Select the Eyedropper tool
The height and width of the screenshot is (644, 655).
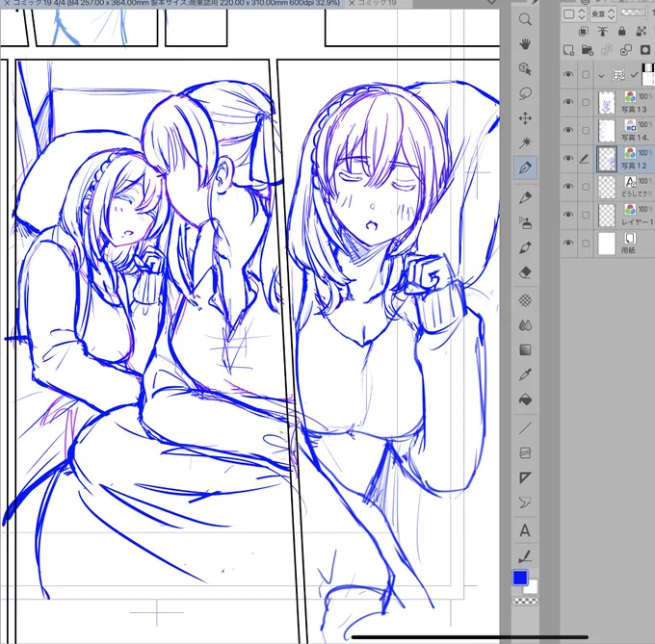[525, 374]
